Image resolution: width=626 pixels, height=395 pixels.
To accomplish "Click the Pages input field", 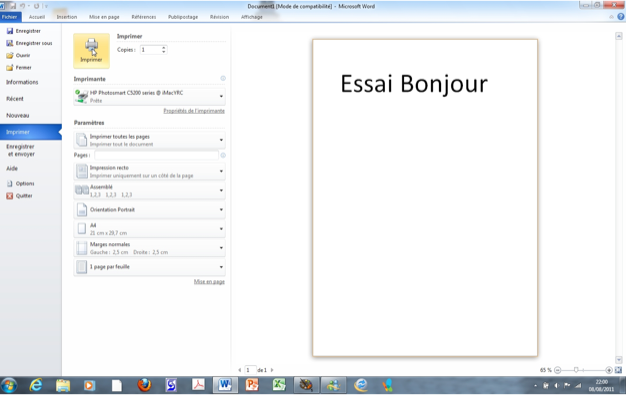I will coord(156,155).
